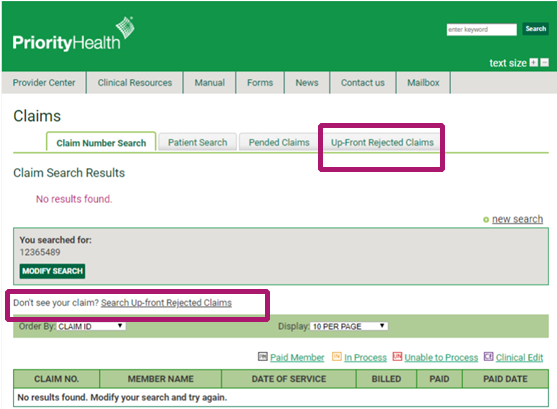Click the enter keyword search field
This screenshot has height=409, width=557.
click(481, 29)
